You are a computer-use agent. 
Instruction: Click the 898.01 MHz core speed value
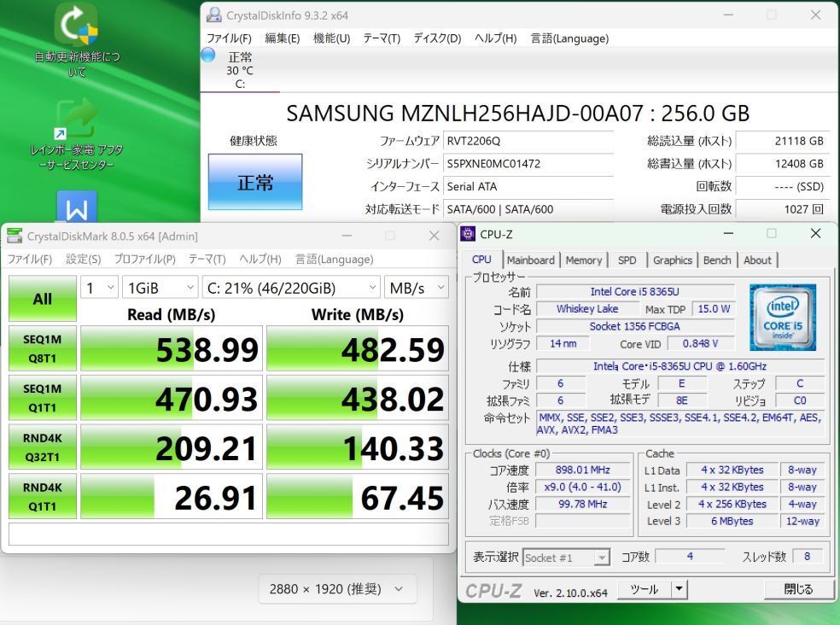(x=582, y=470)
